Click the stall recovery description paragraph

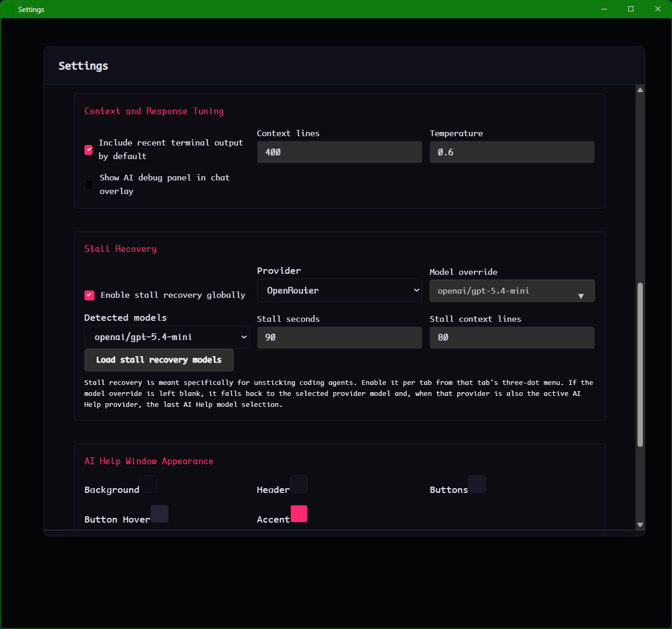point(339,393)
